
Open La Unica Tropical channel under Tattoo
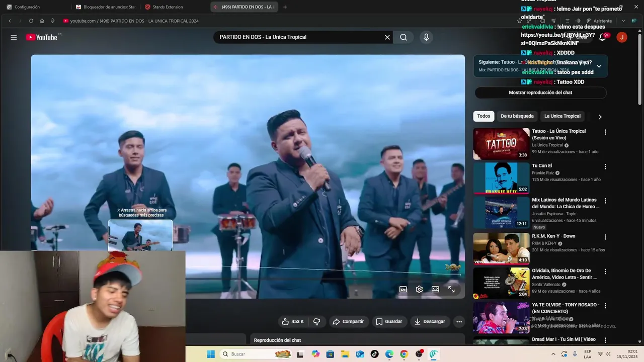(x=547, y=145)
